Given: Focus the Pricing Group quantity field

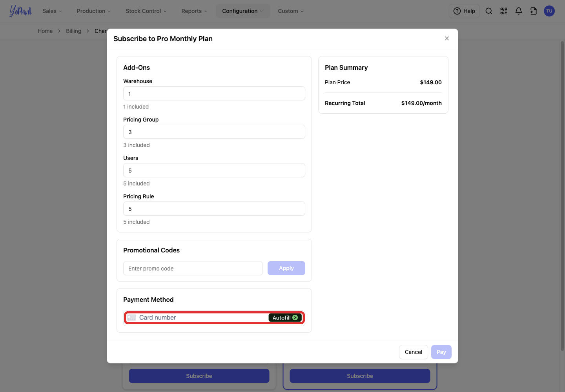Looking at the screenshot, I should [214, 132].
